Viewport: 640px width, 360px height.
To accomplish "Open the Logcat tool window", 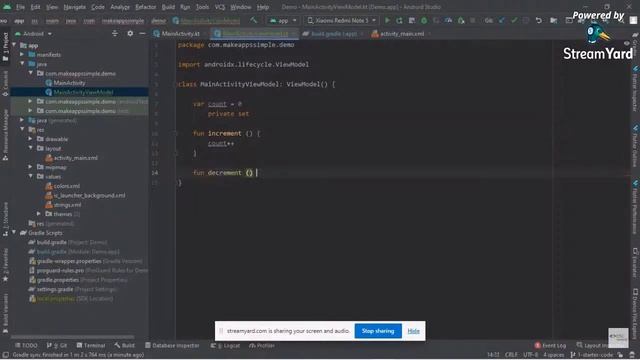I will pyautogui.click(x=225, y=345).
